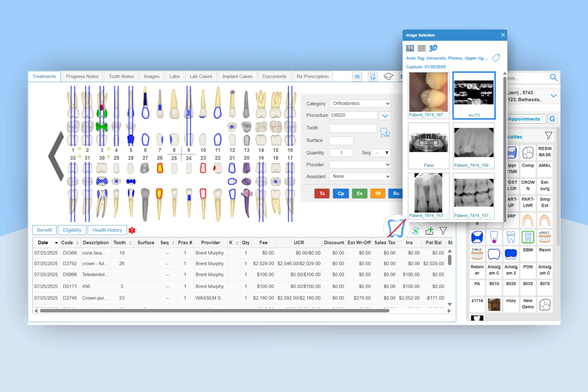Click the red Tx procedure status button
The width and height of the screenshot is (588, 392).
pyautogui.click(x=322, y=193)
